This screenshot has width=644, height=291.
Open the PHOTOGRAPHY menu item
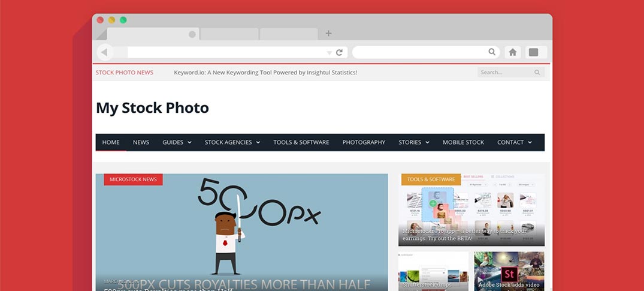tap(364, 142)
